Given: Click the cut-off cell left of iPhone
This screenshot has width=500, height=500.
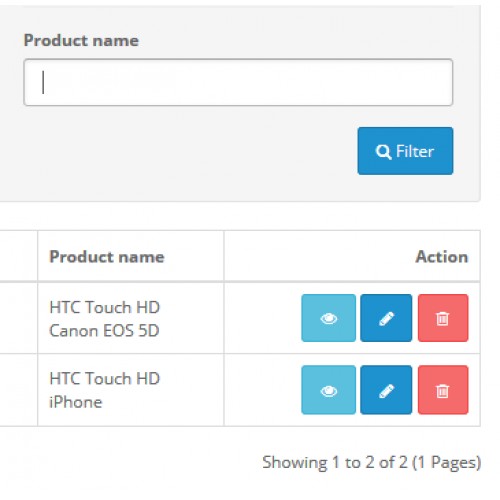Looking at the screenshot, I should click(x=18, y=390).
